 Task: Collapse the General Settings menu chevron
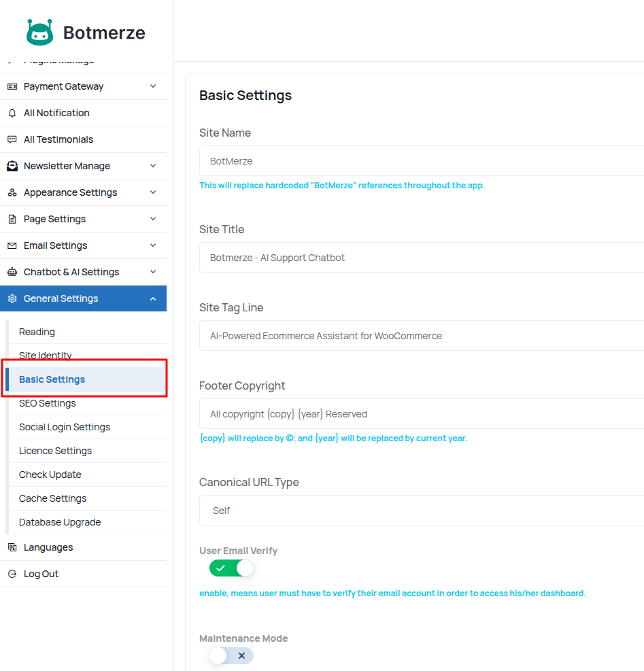(153, 298)
